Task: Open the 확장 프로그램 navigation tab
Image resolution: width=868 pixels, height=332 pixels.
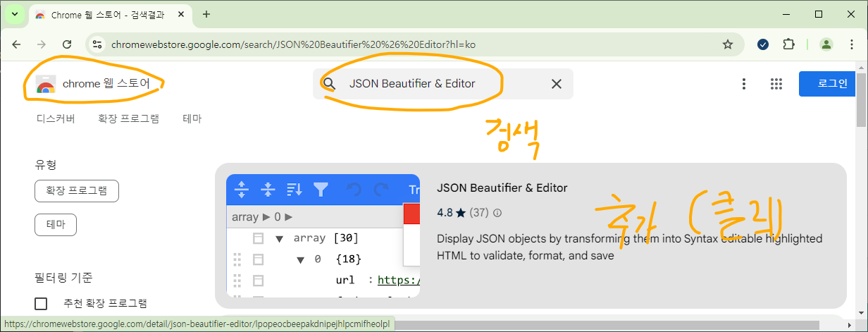Action: 128,119
